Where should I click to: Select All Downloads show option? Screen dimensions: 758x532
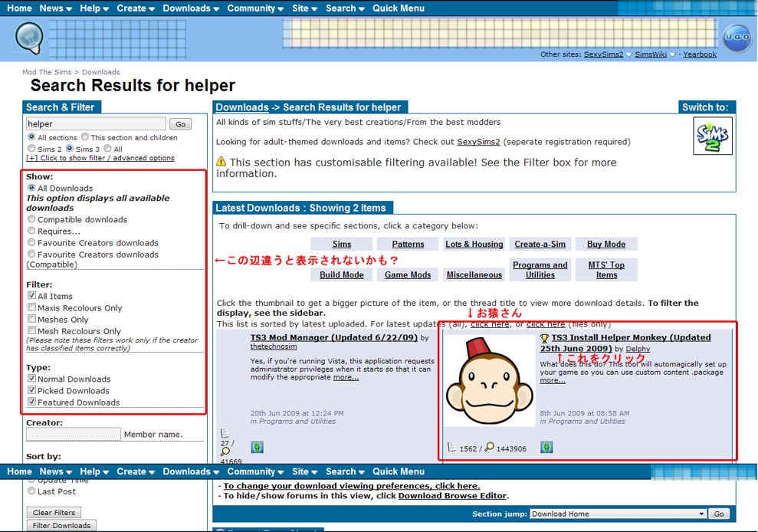[x=31, y=188]
